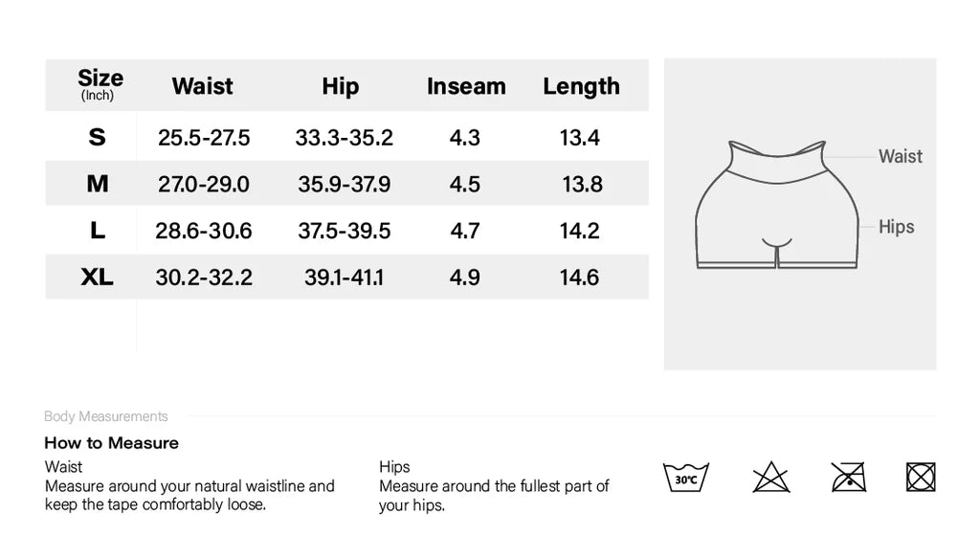The width and height of the screenshot is (980, 558).
Task: Click the Body Measurements section label
Action: pyautogui.click(x=105, y=416)
